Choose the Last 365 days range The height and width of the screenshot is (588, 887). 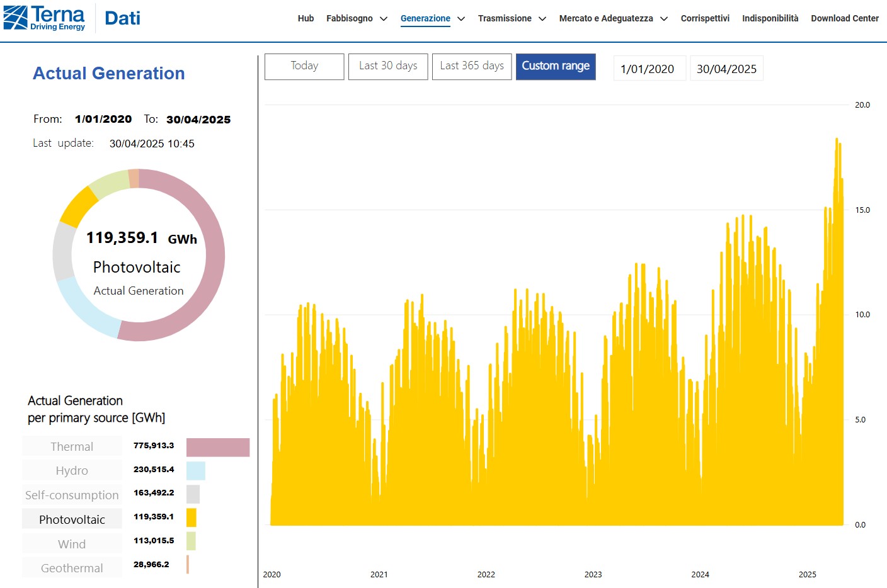coord(472,66)
